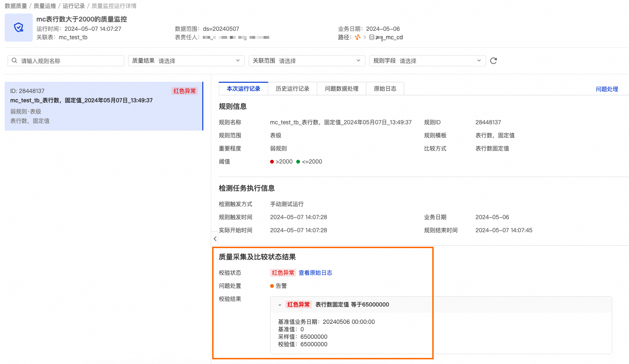Image resolution: width=629 pixels, height=364 pixels.
Task: Click the orange path icon
Action: (357, 37)
